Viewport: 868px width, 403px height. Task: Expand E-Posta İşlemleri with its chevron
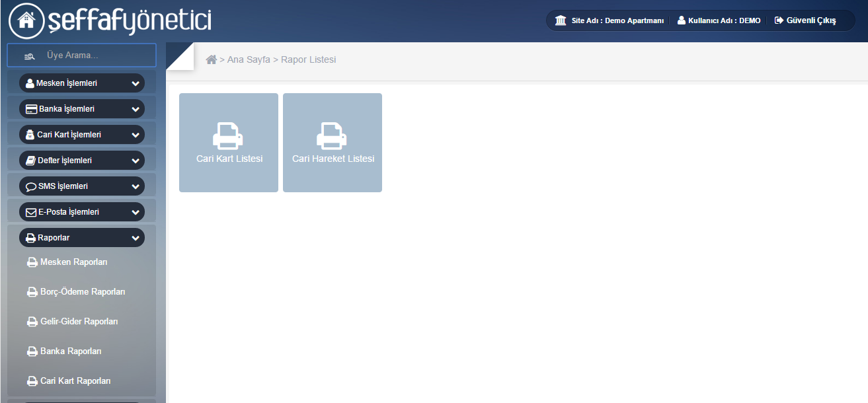pos(136,212)
